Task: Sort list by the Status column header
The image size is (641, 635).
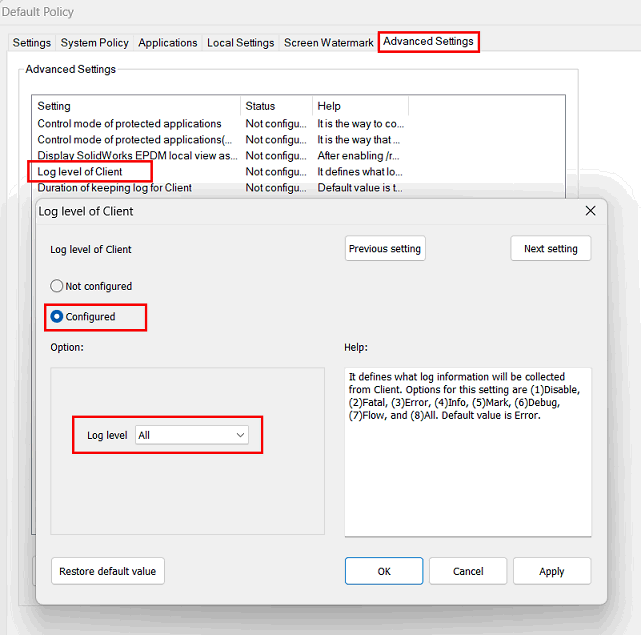Action: (x=276, y=106)
